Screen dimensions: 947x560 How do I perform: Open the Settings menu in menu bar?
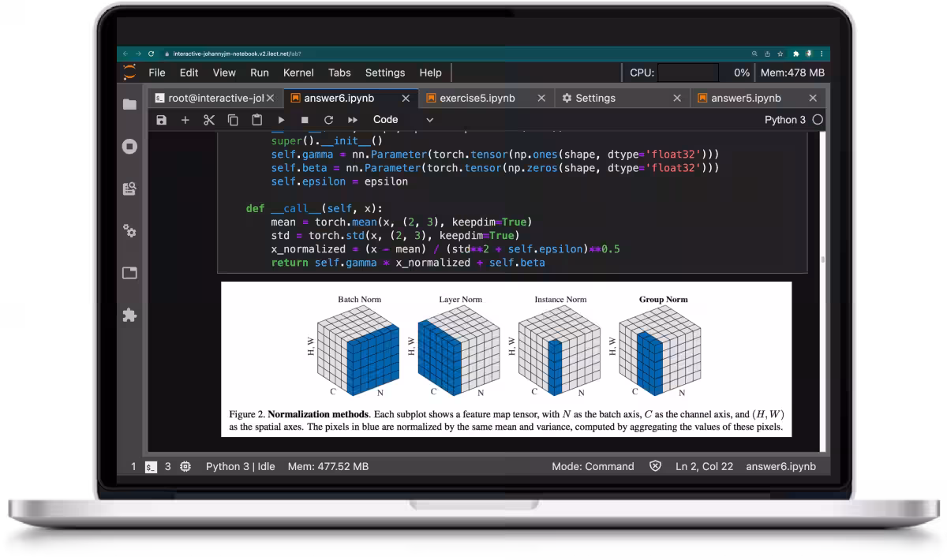point(385,73)
